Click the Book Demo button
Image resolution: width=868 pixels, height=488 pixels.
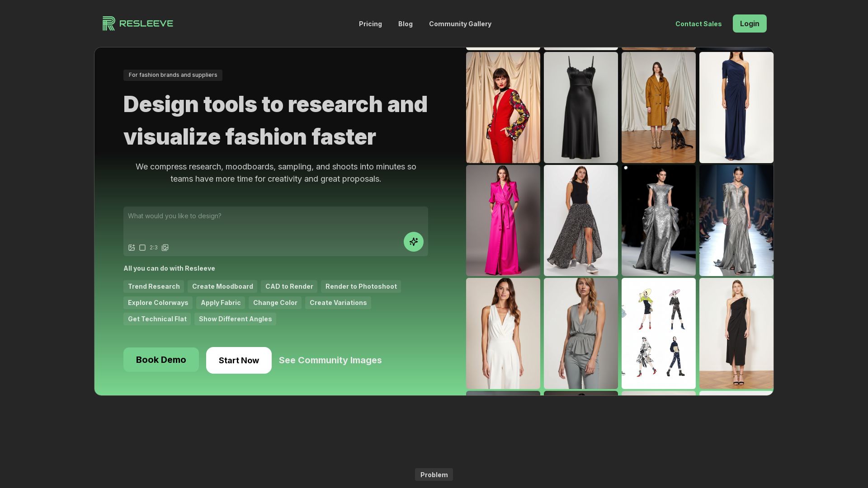(161, 360)
